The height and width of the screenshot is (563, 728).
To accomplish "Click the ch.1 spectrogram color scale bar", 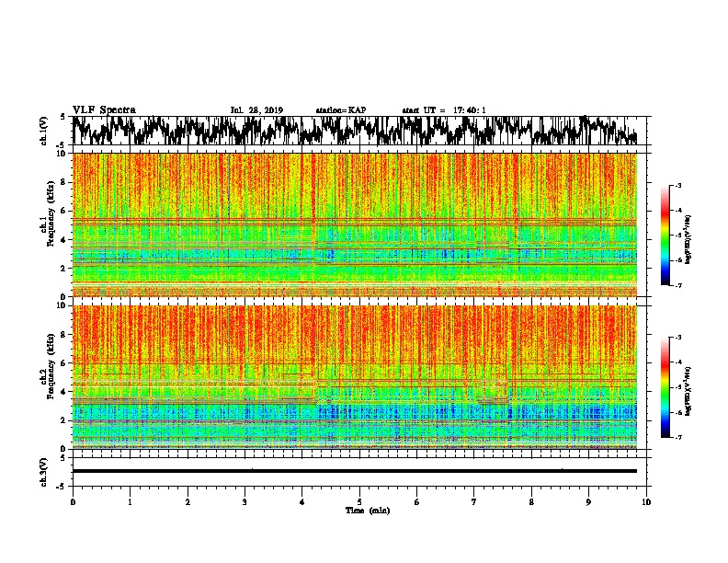I will click(x=665, y=236).
